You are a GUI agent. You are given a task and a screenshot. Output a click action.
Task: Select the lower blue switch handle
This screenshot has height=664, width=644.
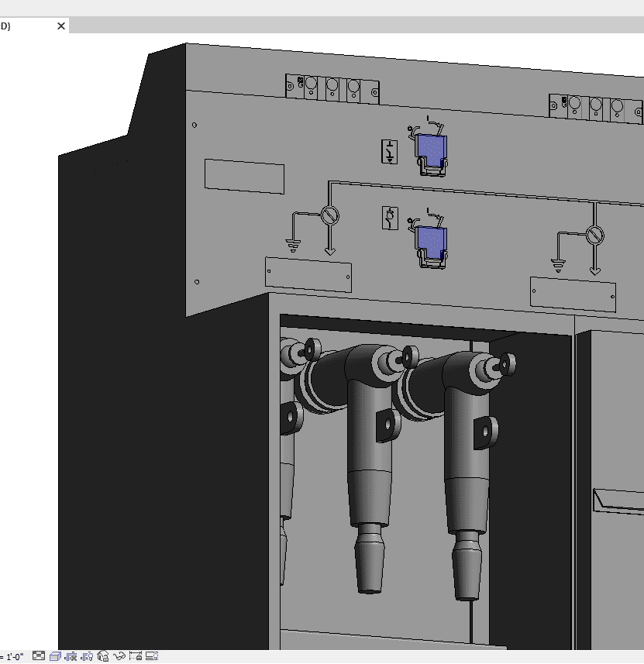click(431, 239)
